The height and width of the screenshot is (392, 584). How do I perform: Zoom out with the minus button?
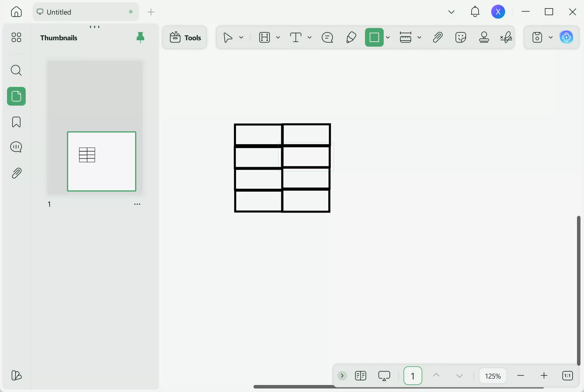pos(521,376)
